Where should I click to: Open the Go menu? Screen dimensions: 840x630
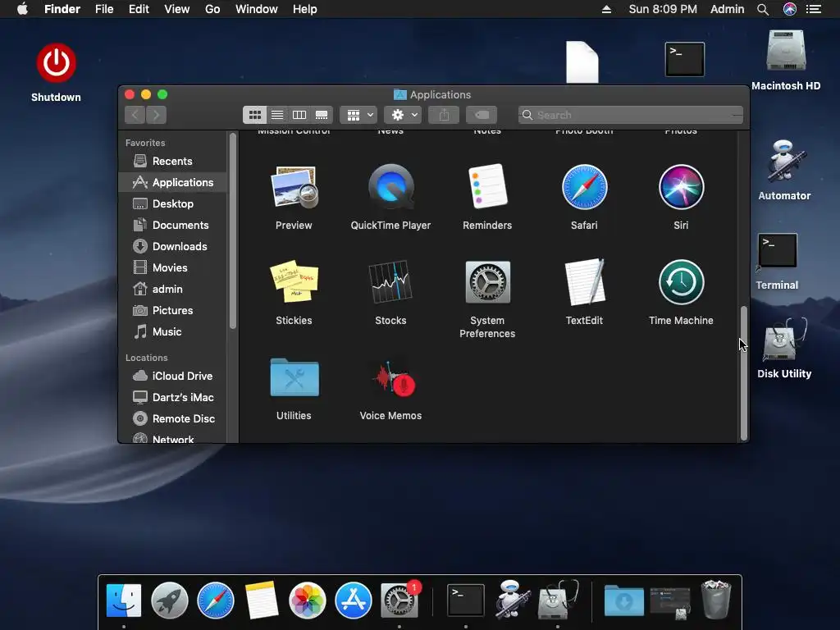tap(212, 9)
